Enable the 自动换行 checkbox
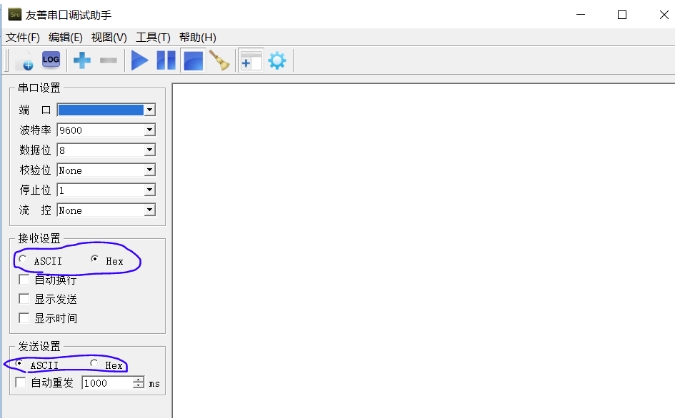This screenshot has height=418, width=685. pyautogui.click(x=24, y=280)
